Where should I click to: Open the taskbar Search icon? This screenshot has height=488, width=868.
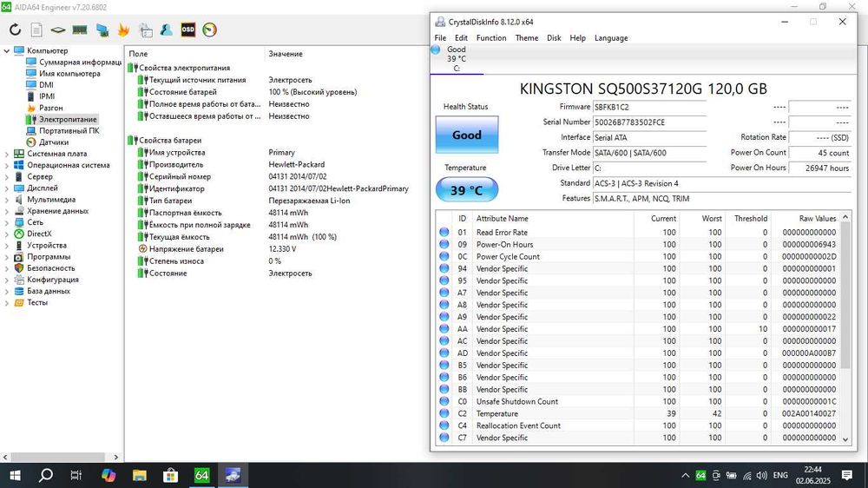pyautogui.click(x=46, y=475)
